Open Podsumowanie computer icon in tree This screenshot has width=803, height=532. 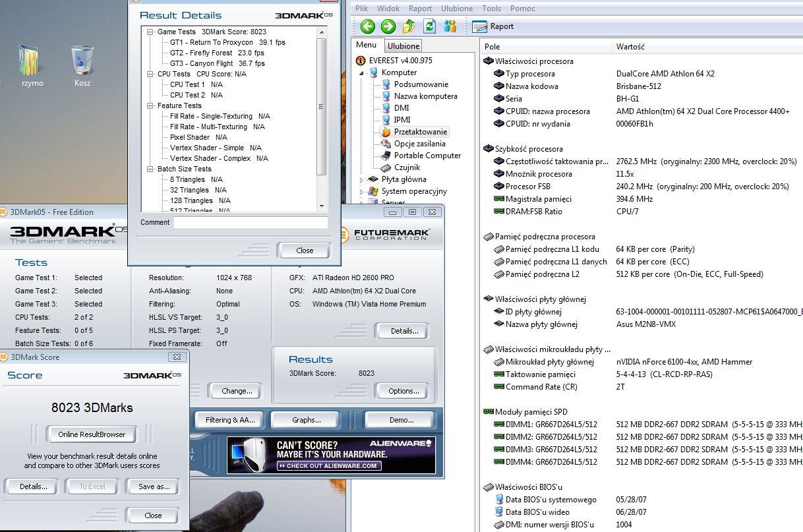pos(386,84)
